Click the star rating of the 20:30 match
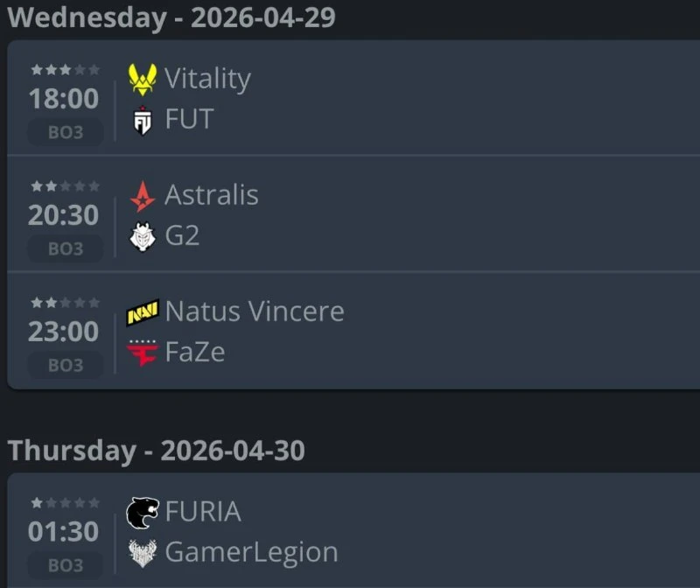Screen dimensions: 700x588 coord(65,186)
